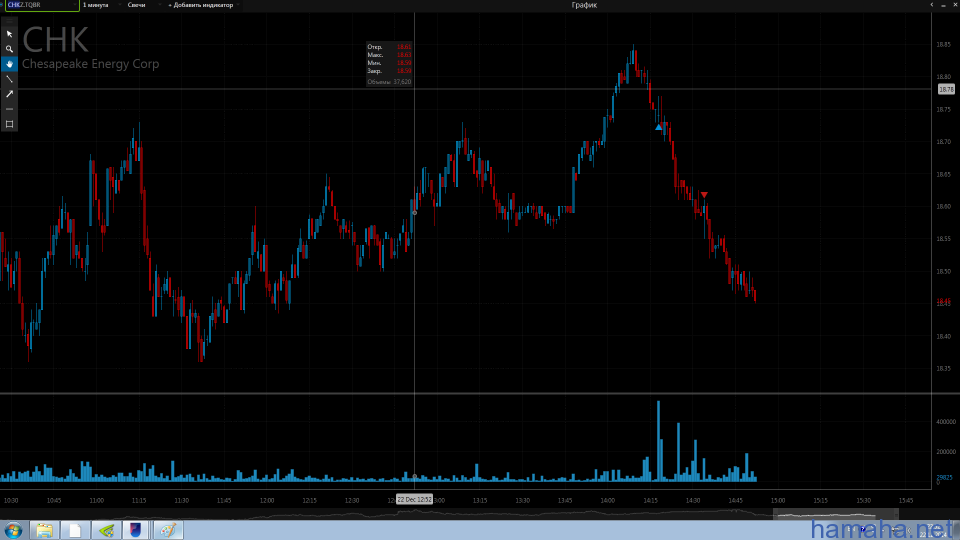This screenshot has height=540, width=960.
Task: Click the 'Объемы 37,620' volume readout
Action: coord(389,81)
